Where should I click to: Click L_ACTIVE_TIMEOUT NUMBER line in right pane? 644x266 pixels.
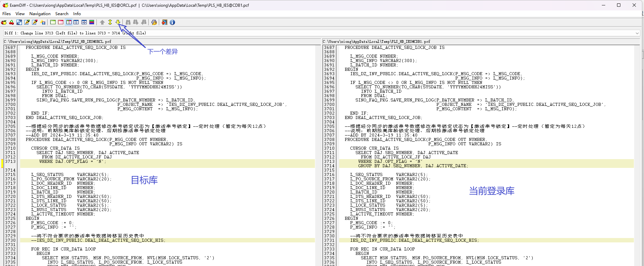coord(382,214)
